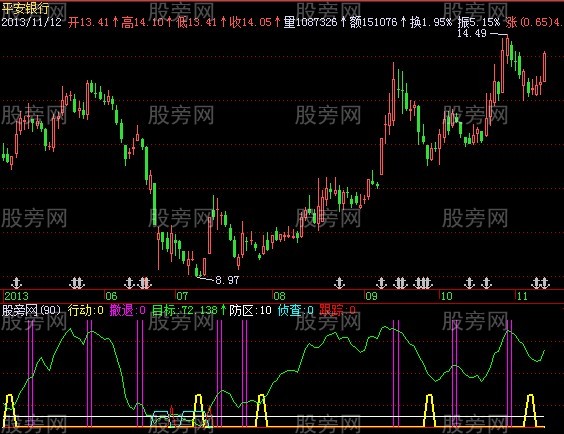Screen dimensions: 564x434
Task: Click the double info marker between 2013 and 06
Action: [77, 283]
